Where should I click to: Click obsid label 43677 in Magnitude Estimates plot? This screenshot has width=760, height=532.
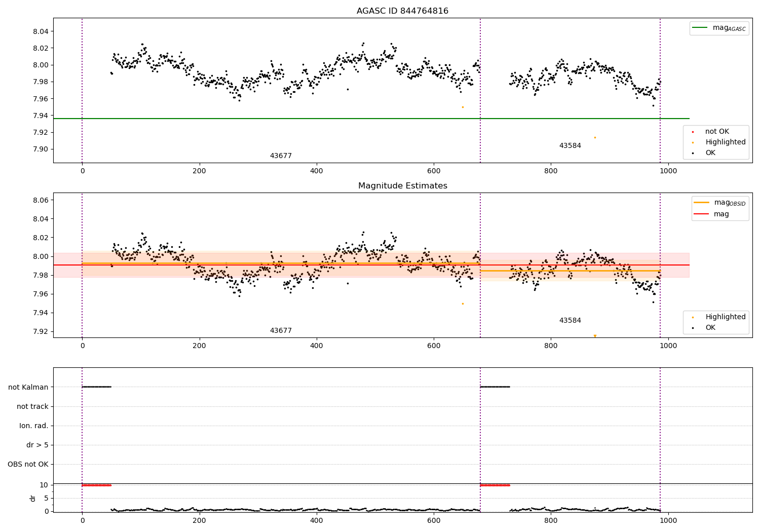pyautogui.click(x=281, y=331)
